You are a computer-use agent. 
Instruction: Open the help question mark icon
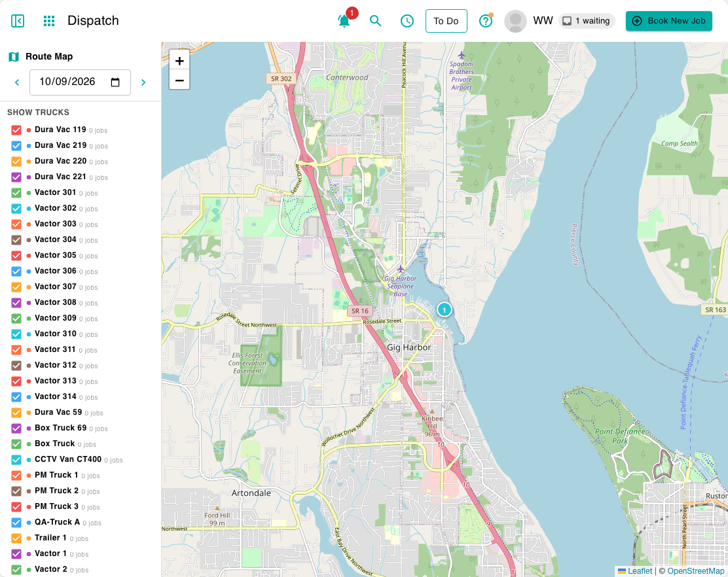pos(485,21)
